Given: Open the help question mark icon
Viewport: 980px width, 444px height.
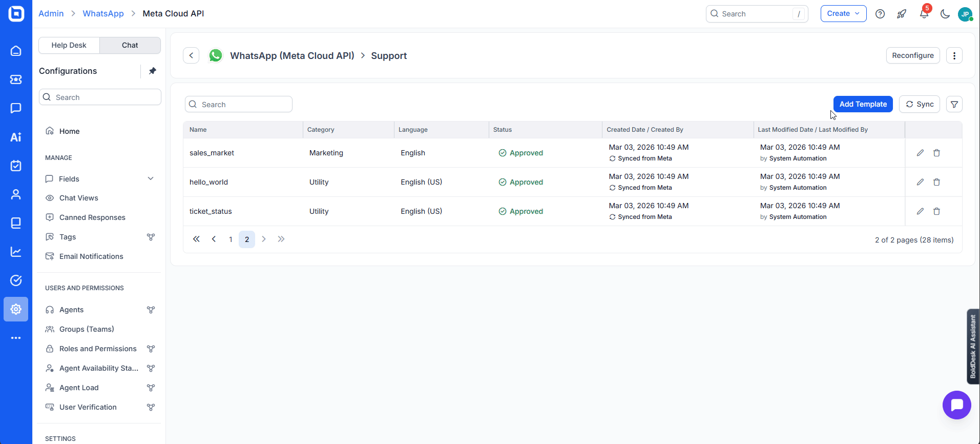Looking at the screenshot, I should (880, 14).
